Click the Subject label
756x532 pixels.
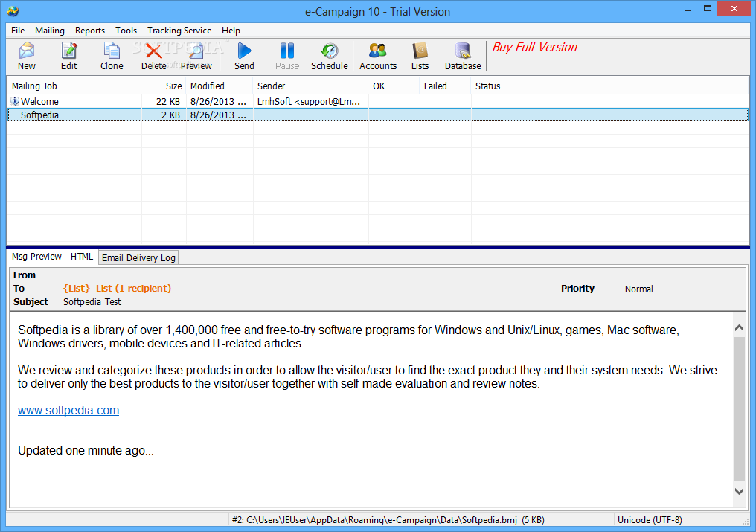pyautogui.click(x=31, y=301)
